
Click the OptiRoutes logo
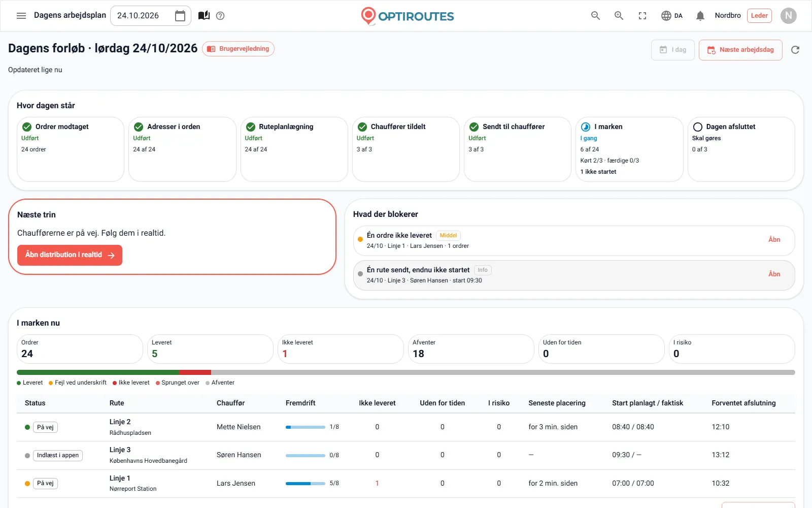click(407, 16)
